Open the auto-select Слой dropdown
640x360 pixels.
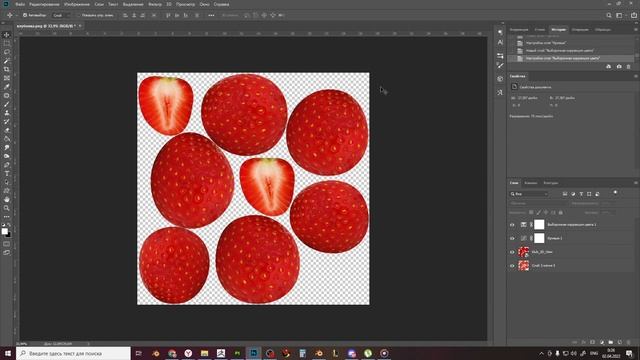tap(61, 15)
